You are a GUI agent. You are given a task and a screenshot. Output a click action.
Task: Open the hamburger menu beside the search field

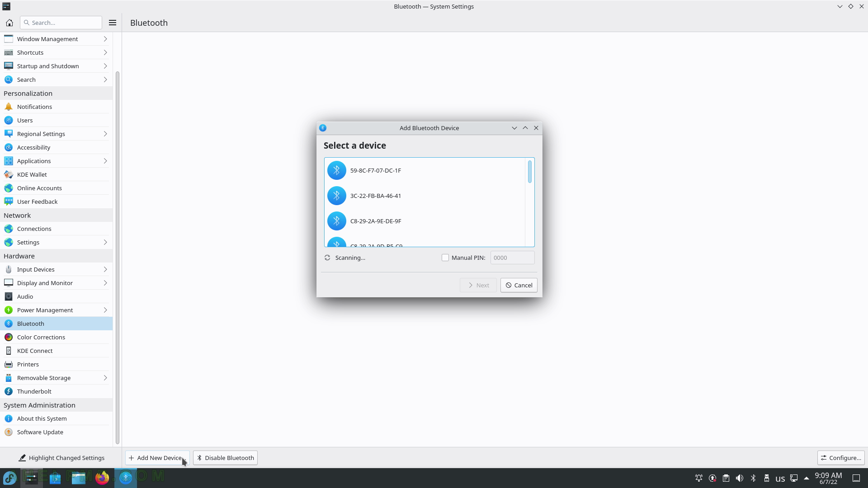(113, 23)
